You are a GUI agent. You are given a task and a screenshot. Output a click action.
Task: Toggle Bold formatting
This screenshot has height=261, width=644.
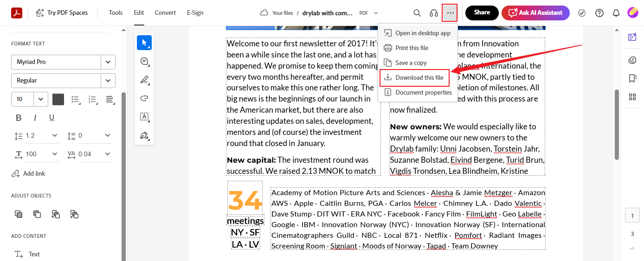point(19,118)
